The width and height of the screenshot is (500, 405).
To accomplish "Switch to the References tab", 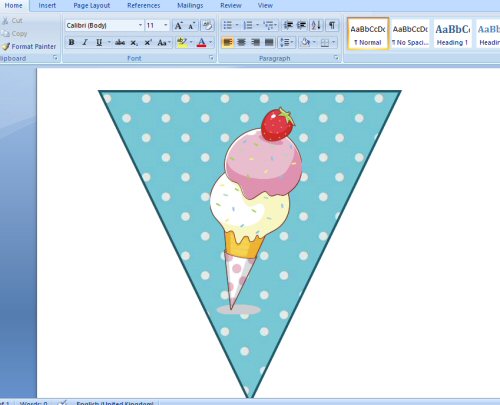I will point(144,5).
